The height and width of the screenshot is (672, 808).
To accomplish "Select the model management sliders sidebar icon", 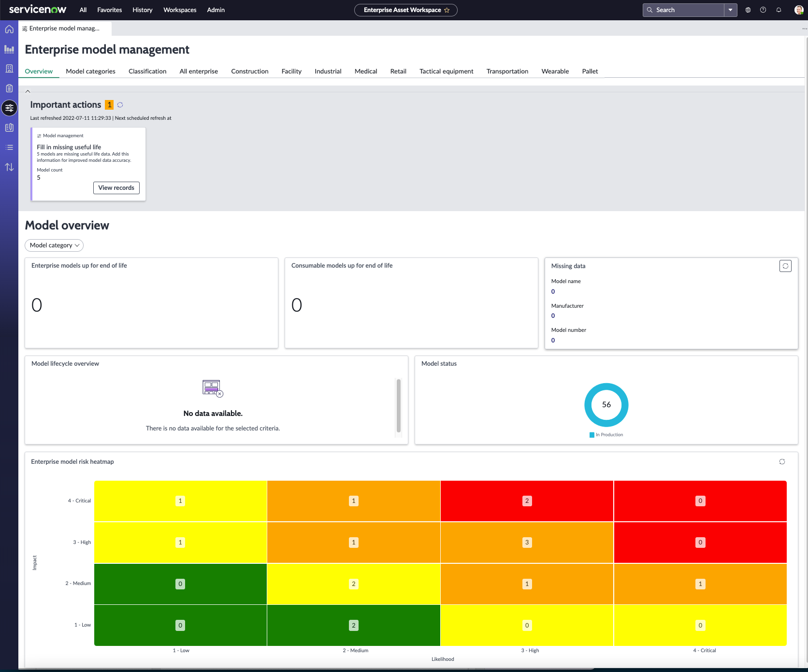I will click(x=9, y=108).
